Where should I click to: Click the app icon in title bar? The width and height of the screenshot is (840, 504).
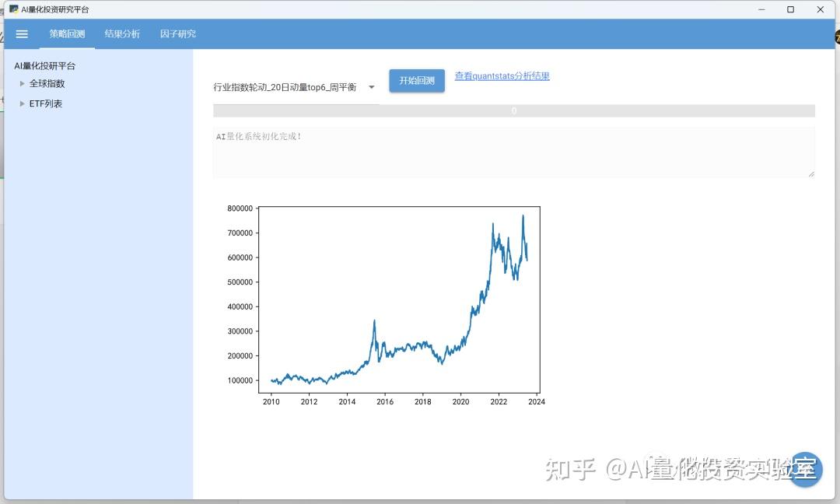point(14,9)
